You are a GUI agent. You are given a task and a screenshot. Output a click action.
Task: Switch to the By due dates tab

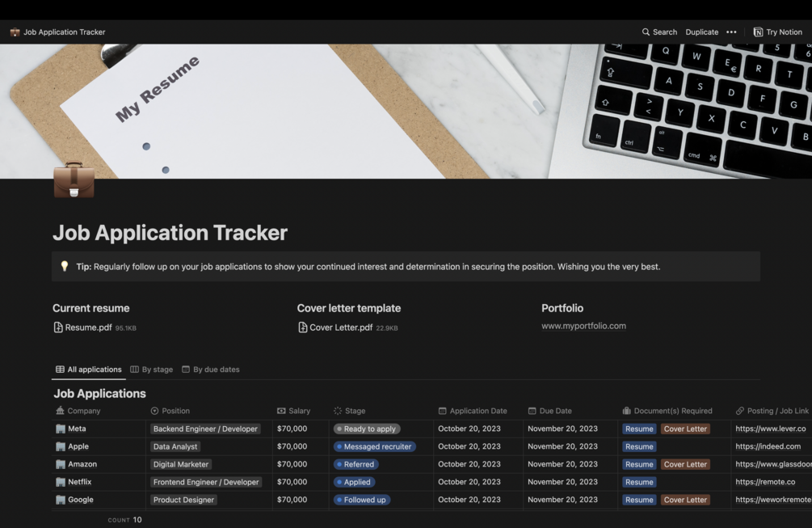pyautogui.click(x=210, y=370)
